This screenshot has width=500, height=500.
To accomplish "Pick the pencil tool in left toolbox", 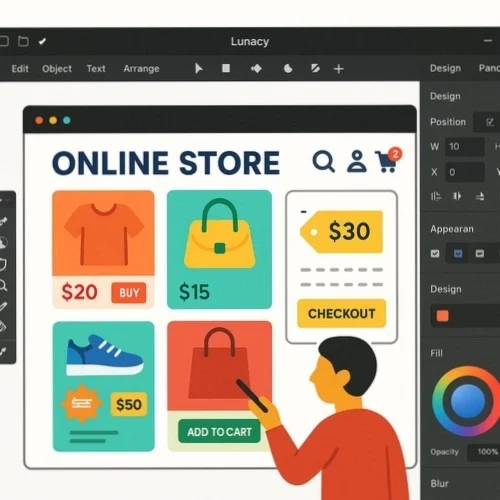I will click(x=3, y=306).
